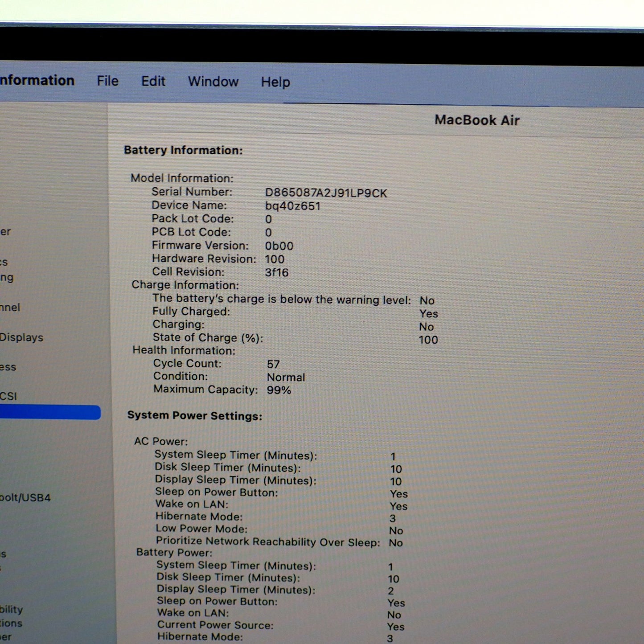Select the condition value Normal
Image resolution: width=644 pixels, height=644 pixels.
coord(286,377)
